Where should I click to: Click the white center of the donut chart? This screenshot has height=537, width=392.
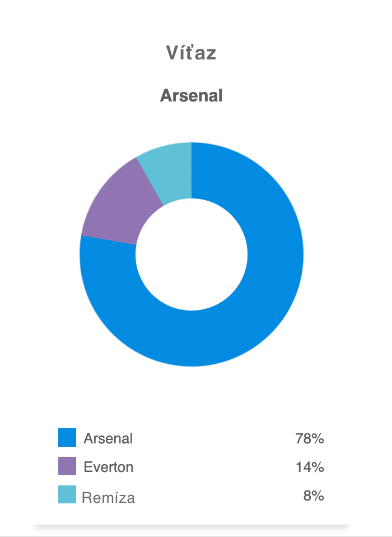click(192, 254)
